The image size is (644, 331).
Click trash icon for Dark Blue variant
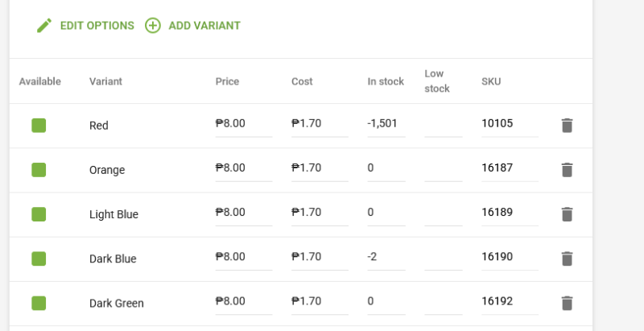[567, 259]
